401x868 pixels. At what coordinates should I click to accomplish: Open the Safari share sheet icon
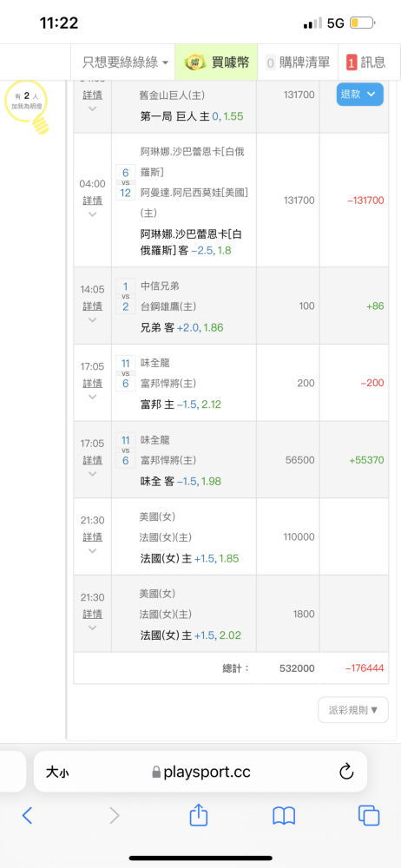198,814
